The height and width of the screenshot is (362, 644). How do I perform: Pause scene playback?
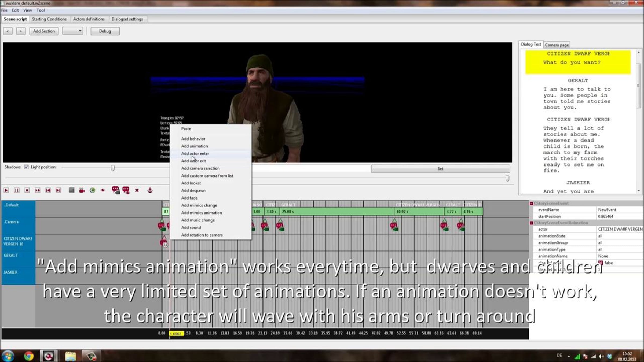click(x=17, y=190)
